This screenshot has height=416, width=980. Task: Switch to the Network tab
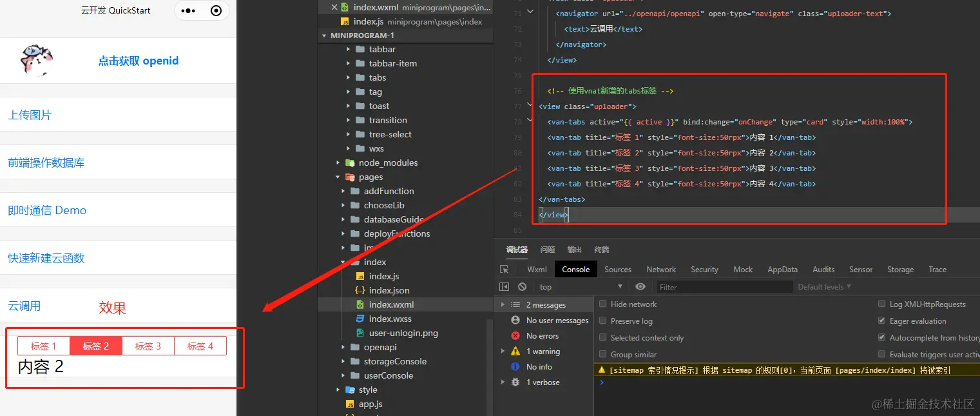pyautogui.click(x=661, y=270)
